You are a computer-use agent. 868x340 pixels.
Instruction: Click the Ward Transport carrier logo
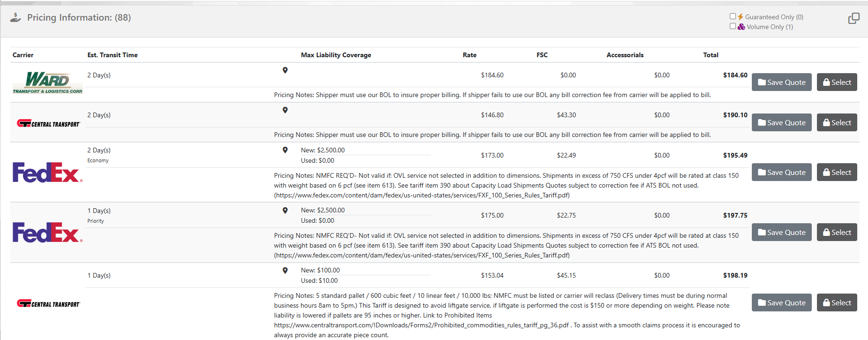pyautogui.click(x=47, y=83)
